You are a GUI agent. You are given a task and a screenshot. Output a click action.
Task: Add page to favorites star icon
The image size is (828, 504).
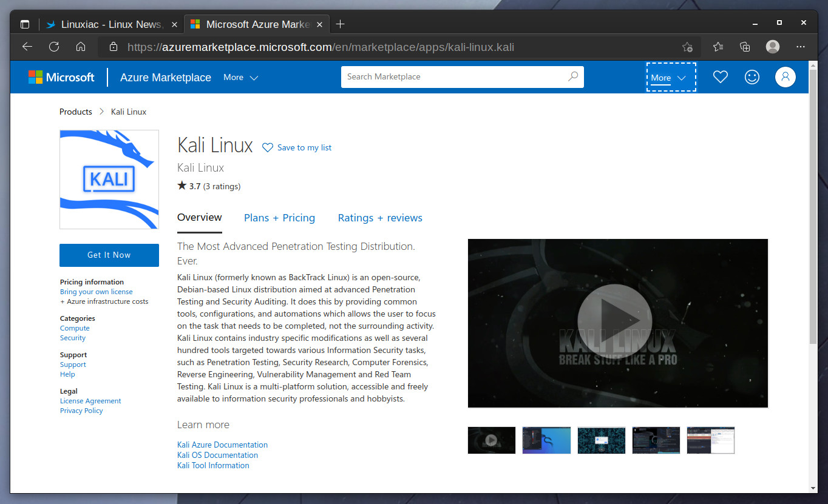[687, 47]
